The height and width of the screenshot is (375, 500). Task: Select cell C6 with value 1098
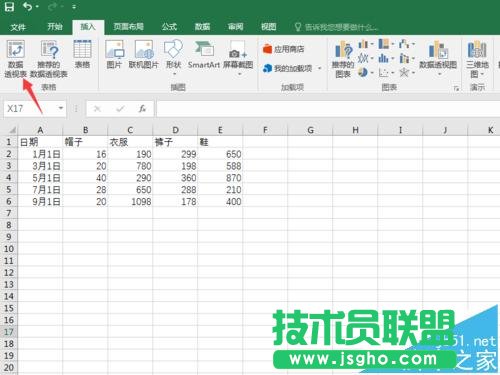130,201
